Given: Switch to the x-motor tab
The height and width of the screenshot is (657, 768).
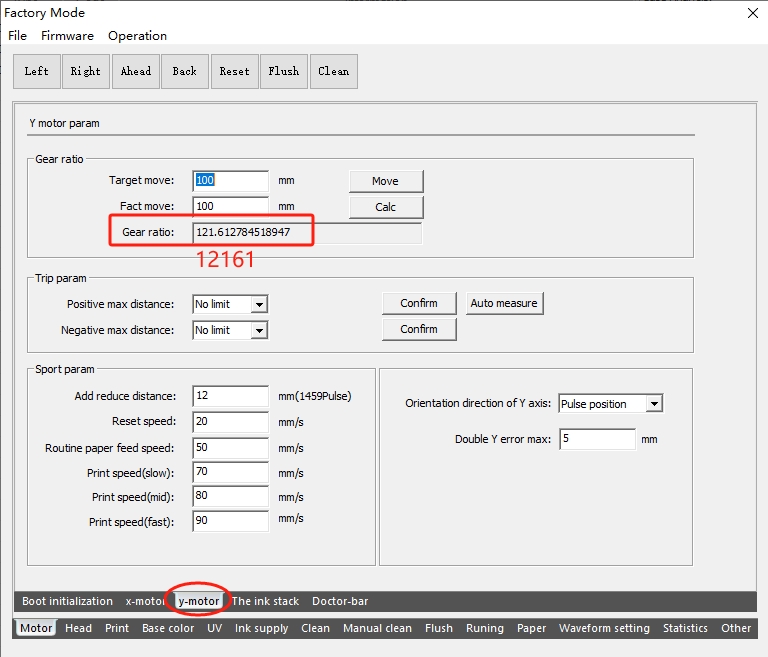Looking at the screenshot, I should pyautogui.click(x=144, y=601).
